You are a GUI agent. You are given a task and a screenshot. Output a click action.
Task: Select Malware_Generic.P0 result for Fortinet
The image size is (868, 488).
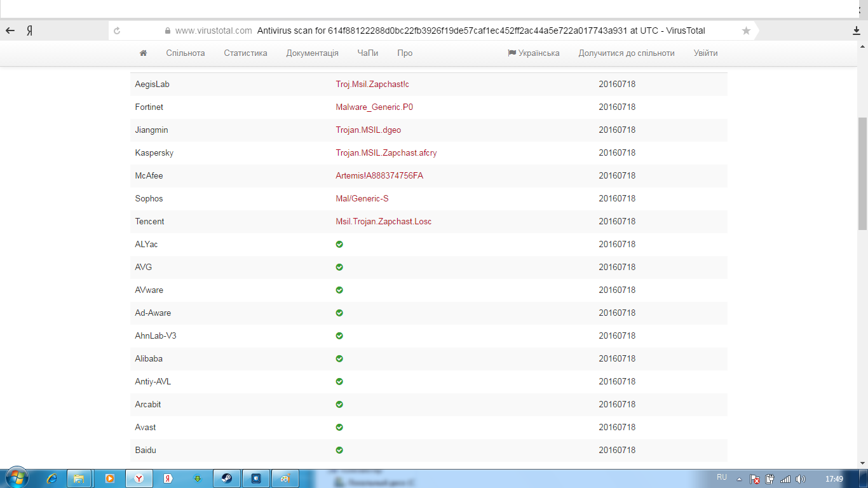(x=374, y=107)
